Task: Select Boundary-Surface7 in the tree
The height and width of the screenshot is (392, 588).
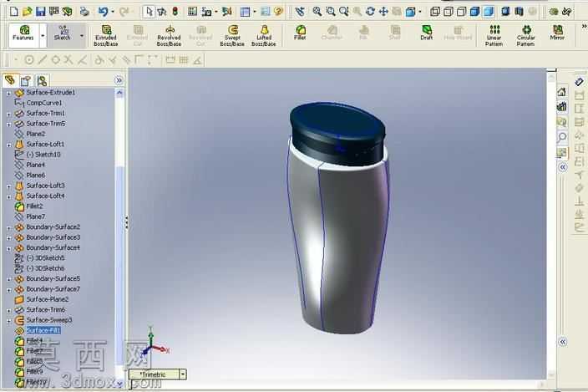Action: (53, 289)
